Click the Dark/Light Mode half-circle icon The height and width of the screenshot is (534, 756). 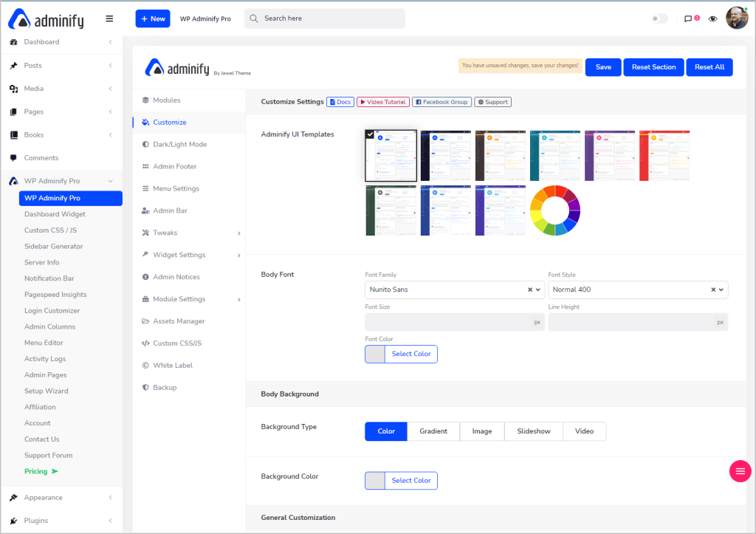[x=145, y=144]
